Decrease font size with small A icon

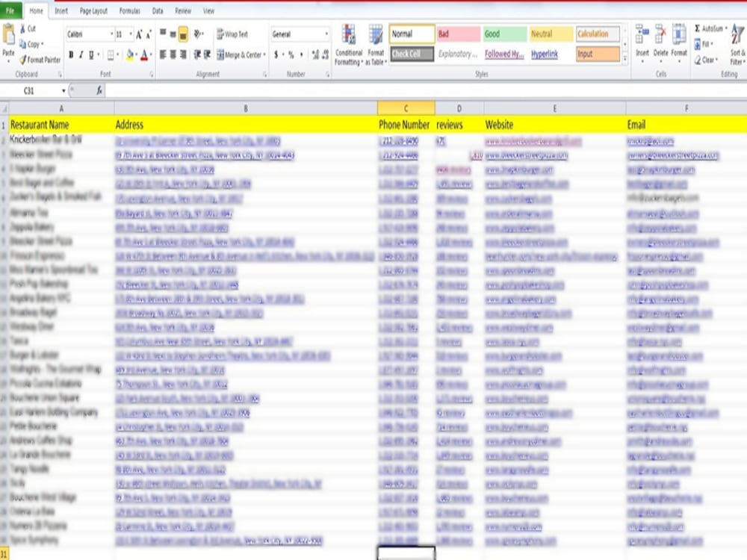click(x=148, y=34)
